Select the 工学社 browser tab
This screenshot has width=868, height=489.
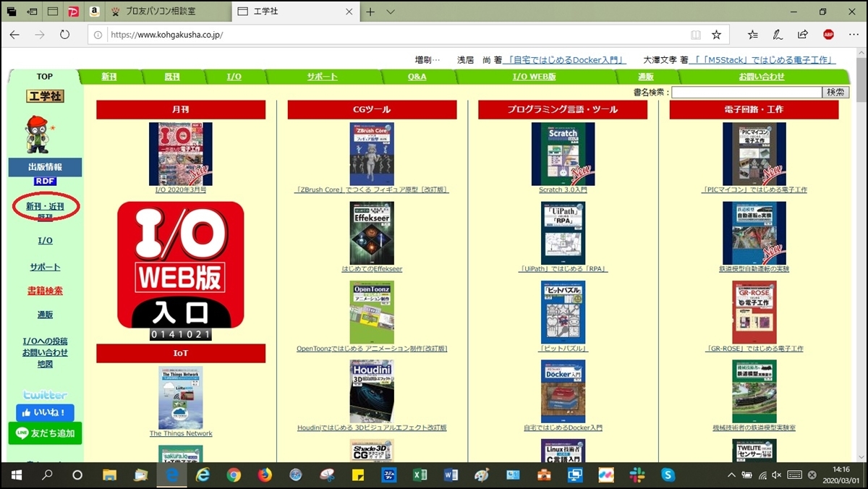pos(295,12)
